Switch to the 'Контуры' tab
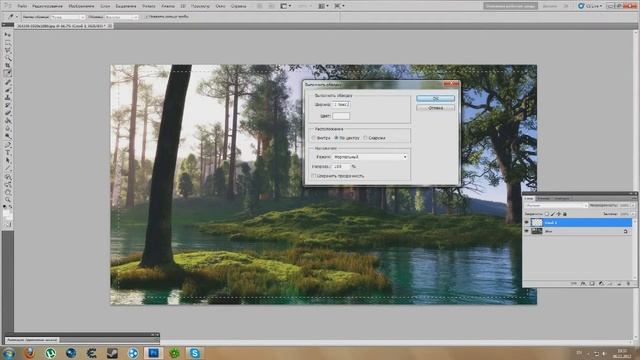This screenshot has width=640, height=360. pyautogui.click(x=562, y=198)
